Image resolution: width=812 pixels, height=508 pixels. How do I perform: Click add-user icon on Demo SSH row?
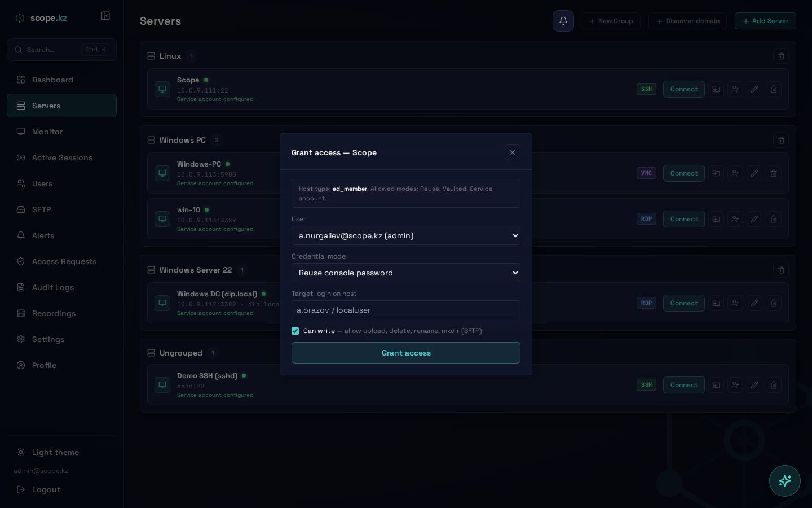(x=735, y=385)
